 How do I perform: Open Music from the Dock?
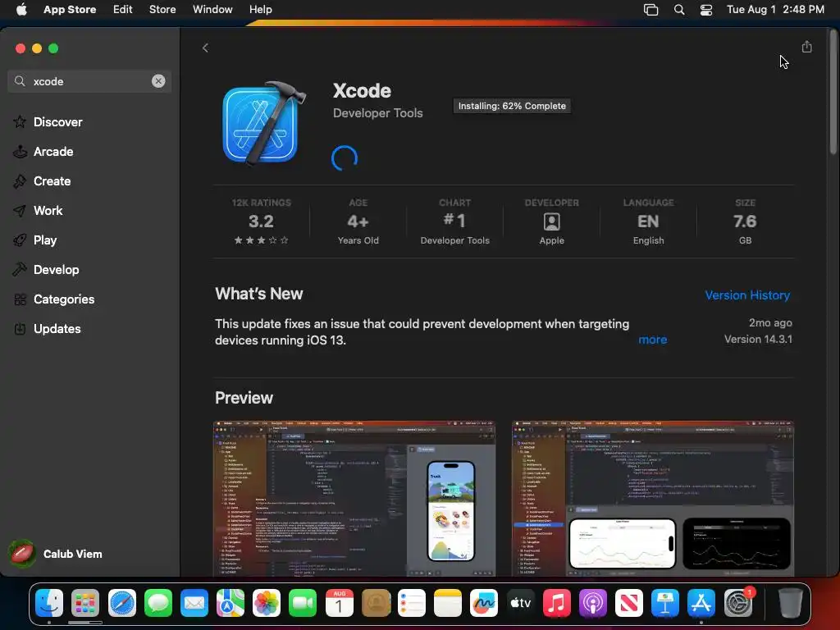click(x=557, y=603)
